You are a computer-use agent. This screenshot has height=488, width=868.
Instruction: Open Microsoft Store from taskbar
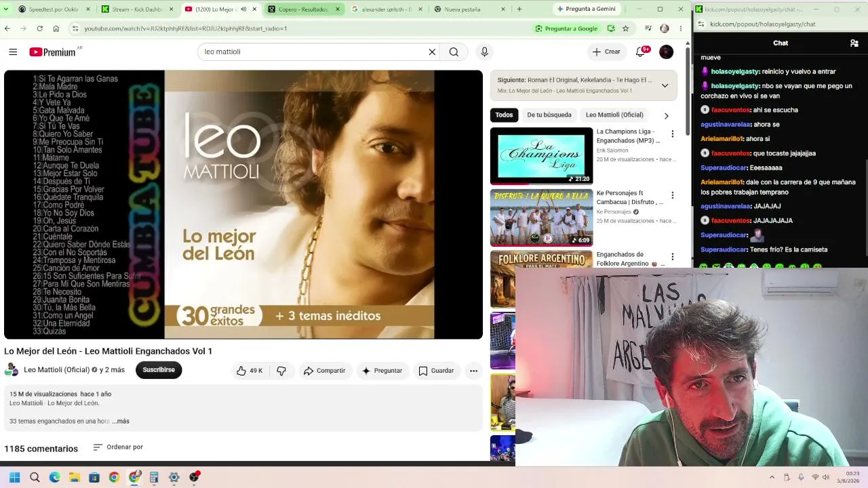point(94,477)
